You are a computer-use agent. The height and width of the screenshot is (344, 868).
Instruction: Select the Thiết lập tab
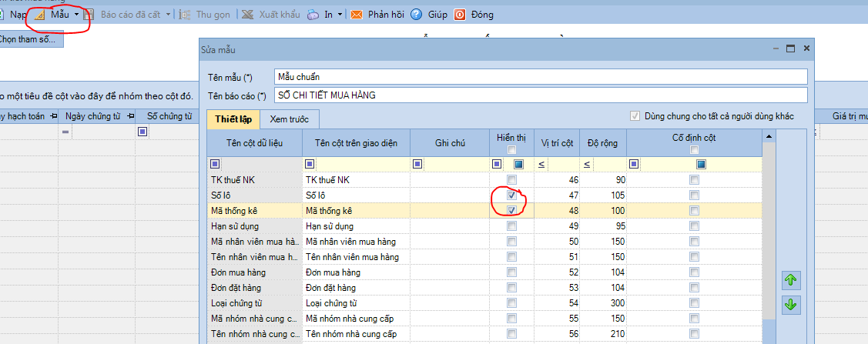click(x=233, y=119)
